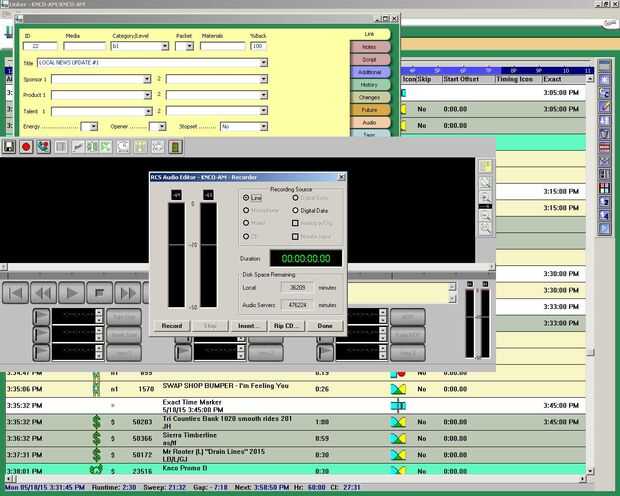The image size is (620, 496).
Task: Select the Microphone recording source option
Action: (x=246, y=211)
